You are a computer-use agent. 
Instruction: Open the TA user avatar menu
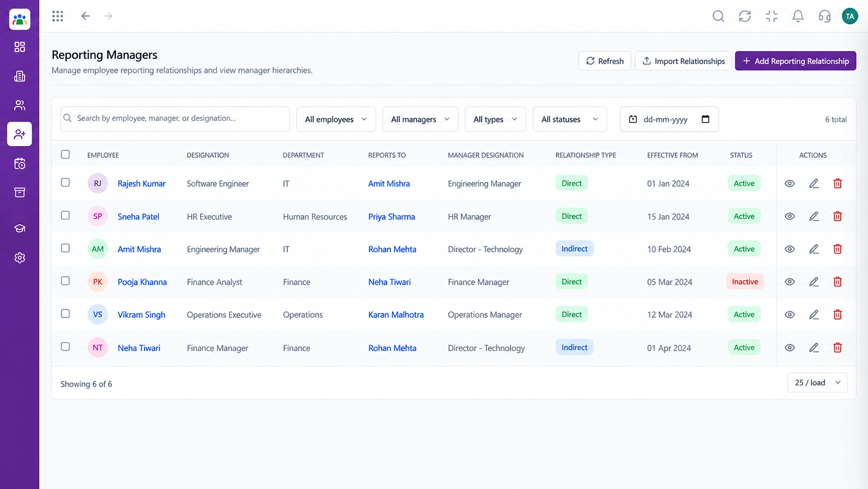click(x=850, y=16)
